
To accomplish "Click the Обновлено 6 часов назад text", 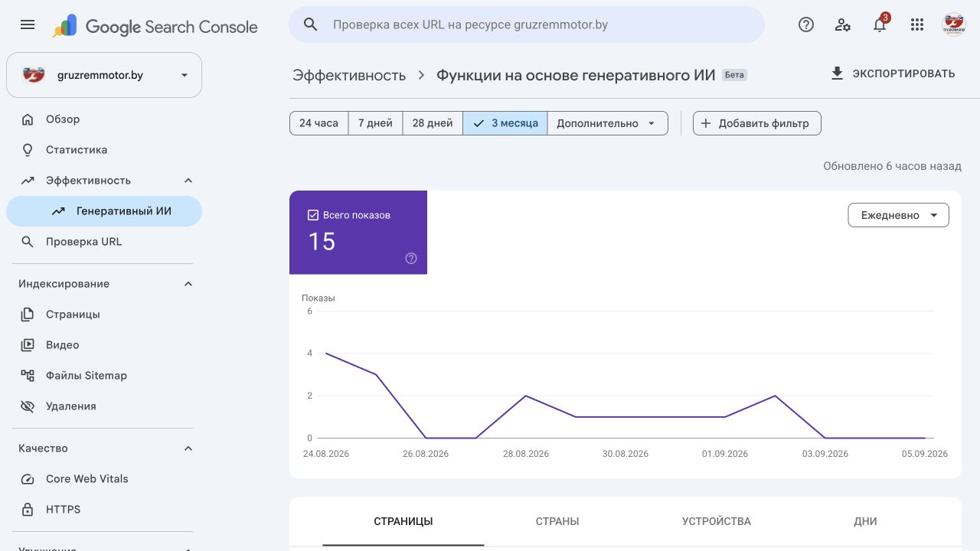I will (x=892, y=166).
